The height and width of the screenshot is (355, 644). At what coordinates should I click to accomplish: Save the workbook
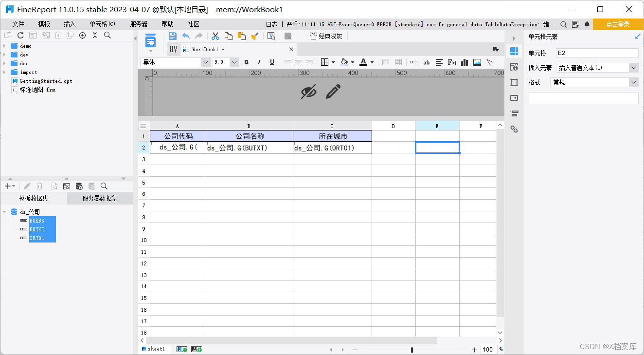[173, 36]
